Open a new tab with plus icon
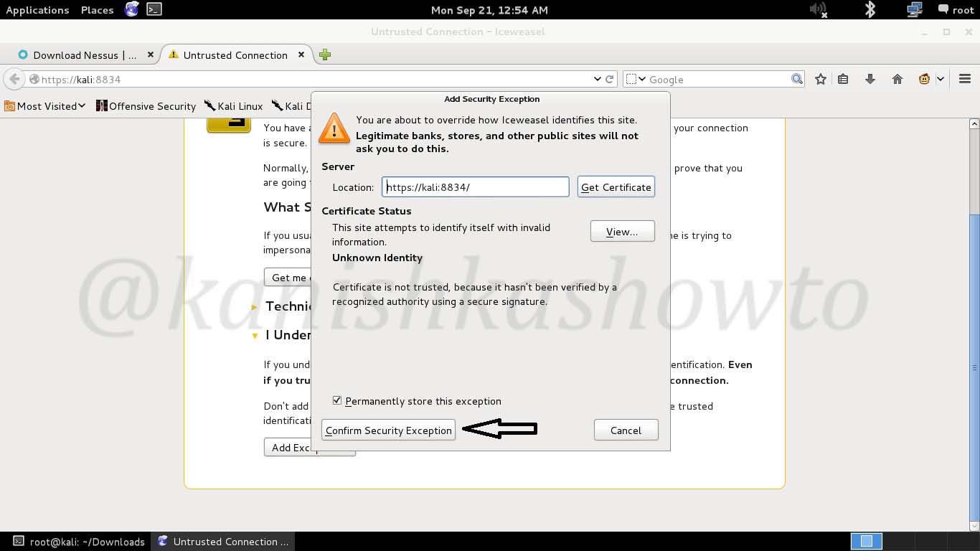 [x=325, y=55]
